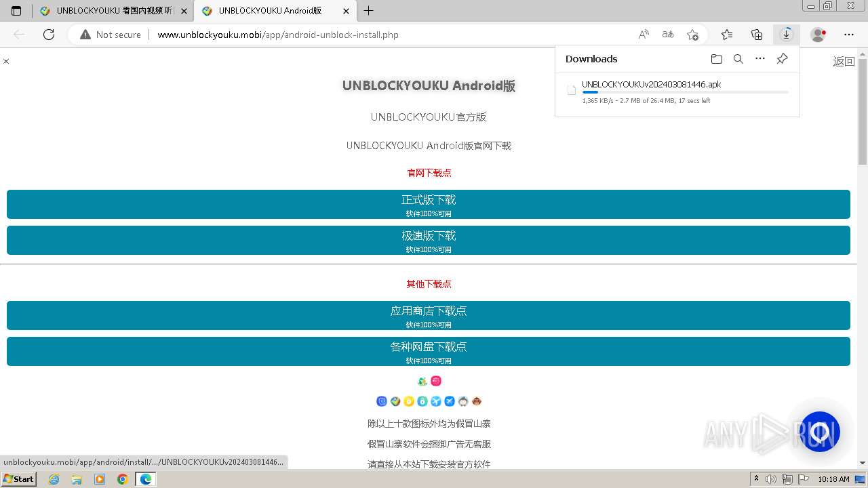Open the Start menu

[x=19, y=479]
